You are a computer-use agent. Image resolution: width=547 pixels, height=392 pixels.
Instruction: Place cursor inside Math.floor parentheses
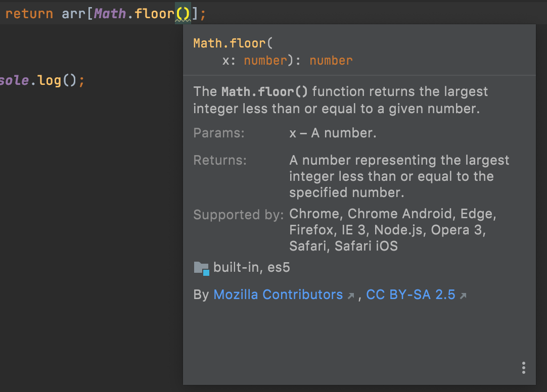(183, 14)
